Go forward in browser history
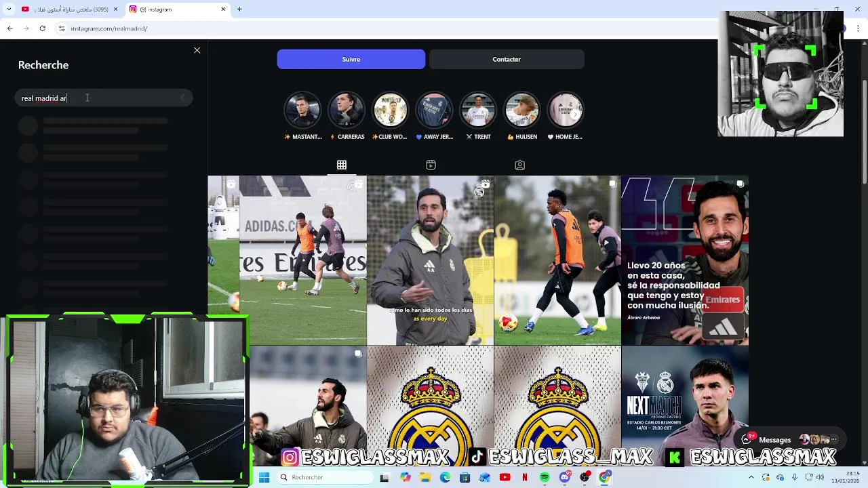 pyautogui.click(x=26, y=28)
